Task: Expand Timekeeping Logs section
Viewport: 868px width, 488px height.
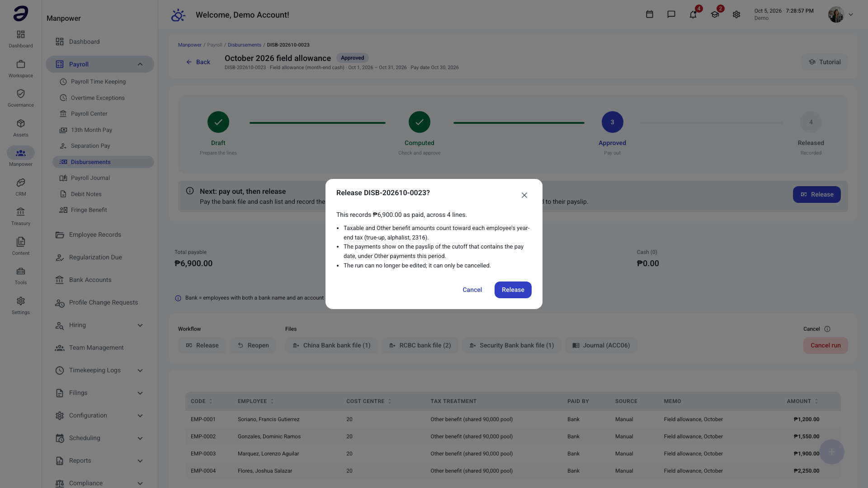Action: pos(140,371)
